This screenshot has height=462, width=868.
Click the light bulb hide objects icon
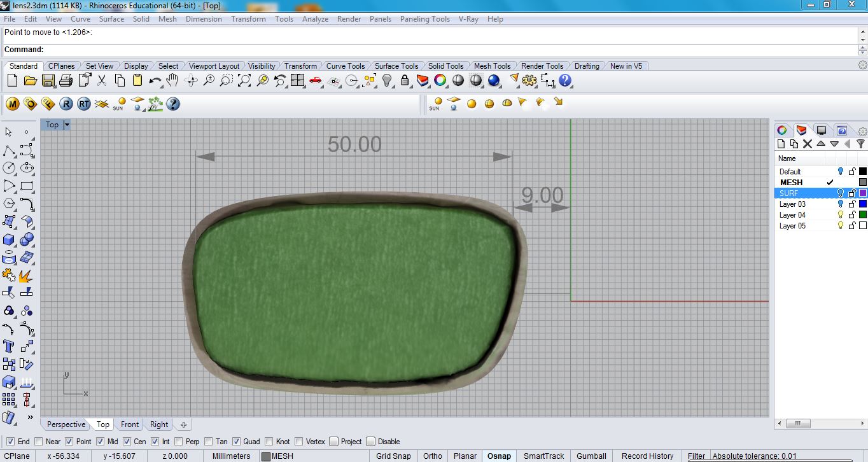point(387,81)
